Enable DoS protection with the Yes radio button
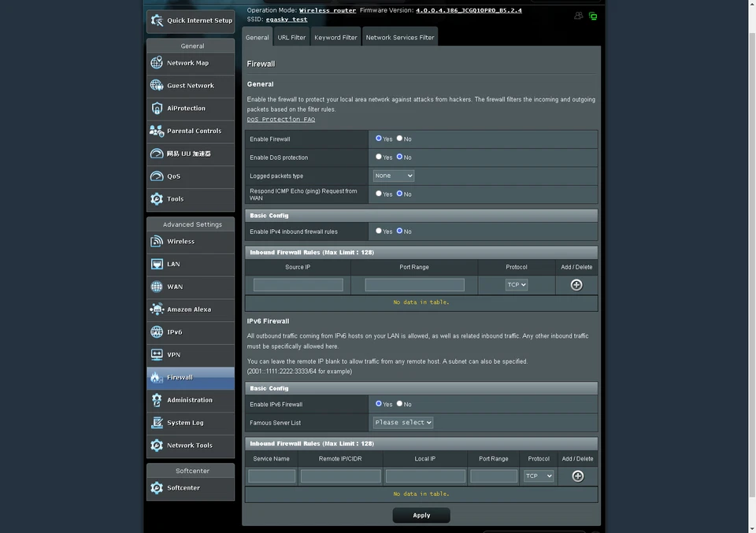The image size is (756, 533). click(379, 157)
